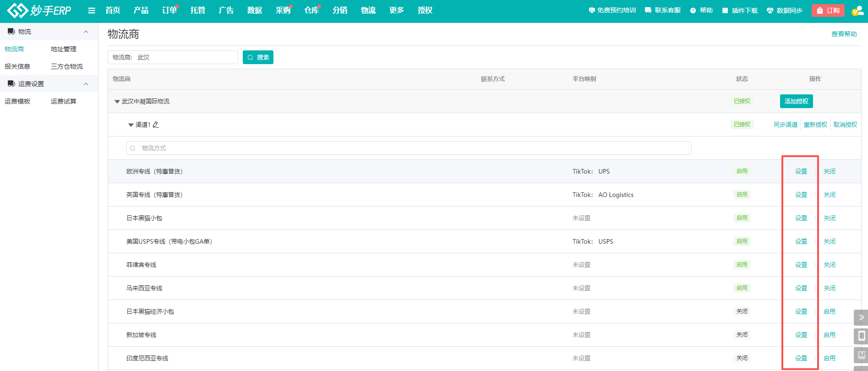Click the mobile phone icon in floating sidebar
The width and height of the screenshot is (868, 371).
click(861, 336)
